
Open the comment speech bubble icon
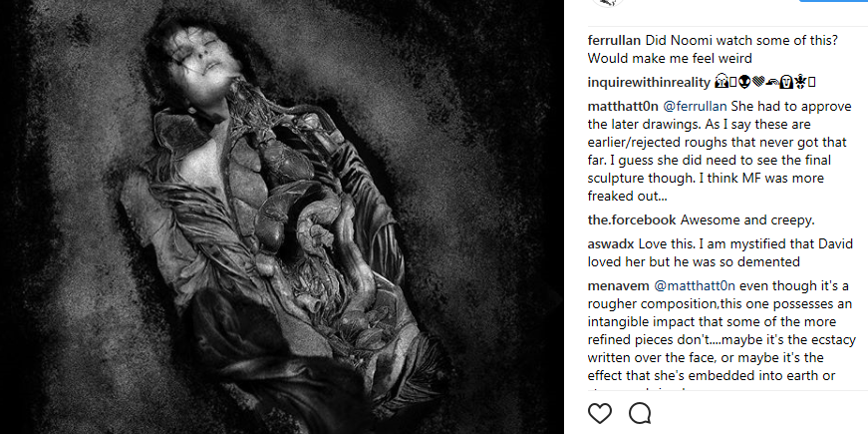click(x=640, y=413)
